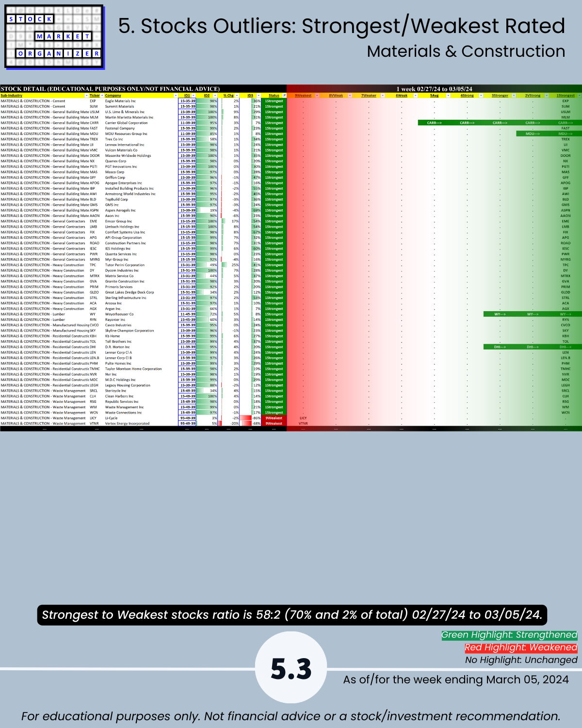
Task: Open the active filter icon on Status column
Action: click(284, 96)
